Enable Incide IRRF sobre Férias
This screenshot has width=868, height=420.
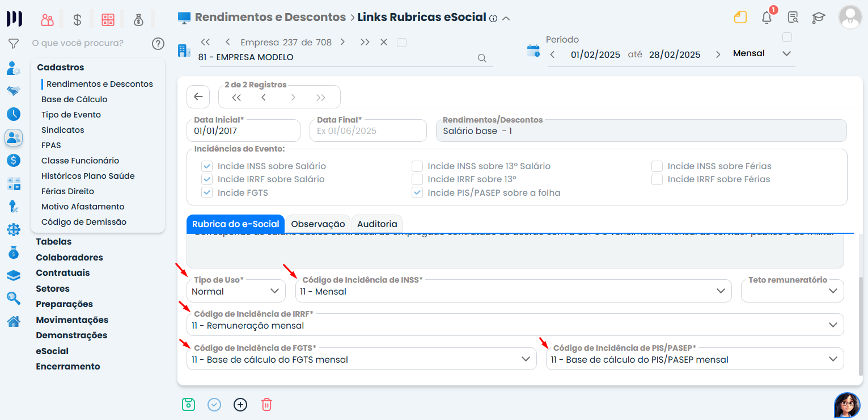pyautogui.click(x=657, y=179)
